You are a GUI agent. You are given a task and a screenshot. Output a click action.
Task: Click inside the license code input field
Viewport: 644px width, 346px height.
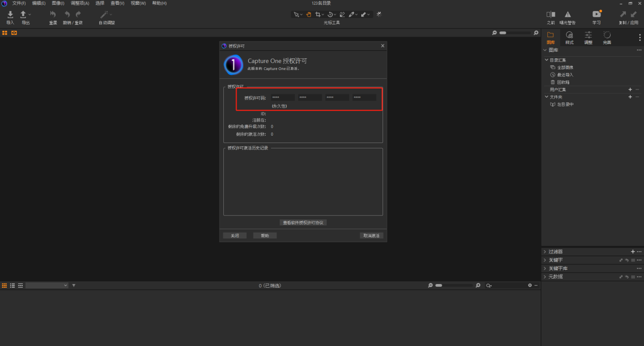pos(282,97)
